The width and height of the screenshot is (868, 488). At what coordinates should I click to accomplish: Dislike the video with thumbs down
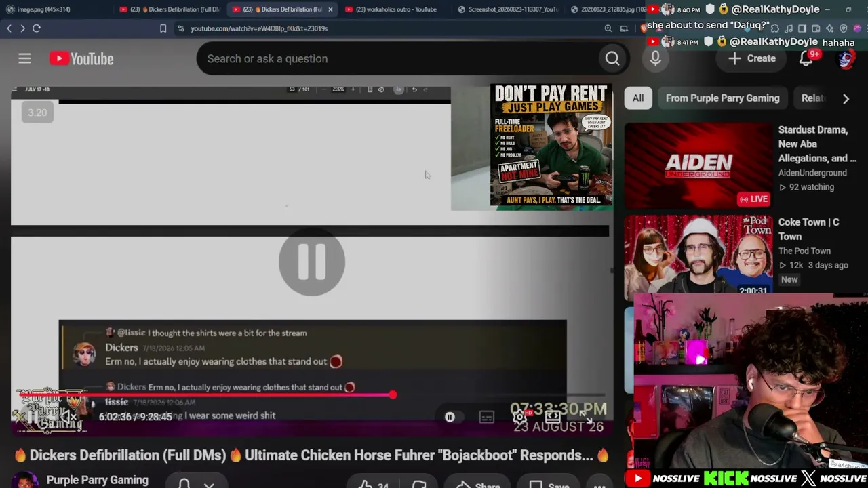[419, 485]
